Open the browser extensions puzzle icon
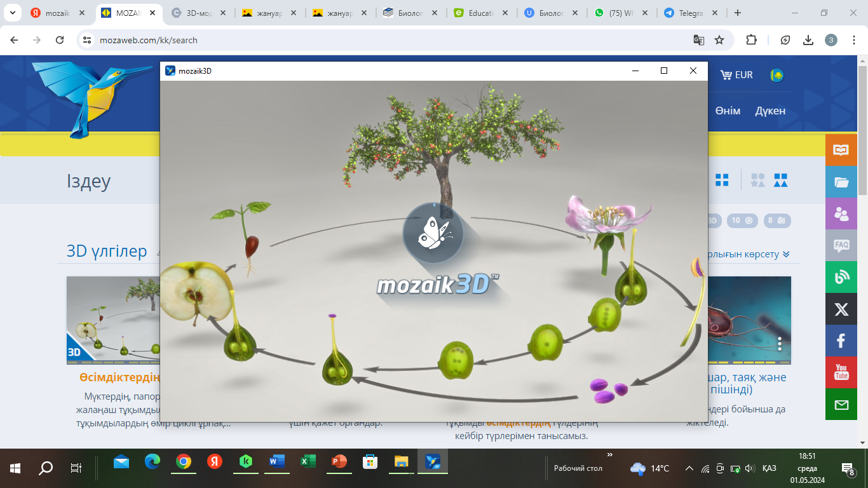Image resolution: width=868 pixels, height=488 pixels. point(751,40)
